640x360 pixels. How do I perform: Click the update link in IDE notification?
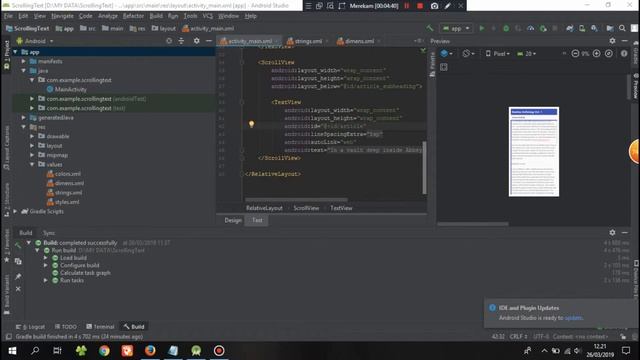pos(573,318)
